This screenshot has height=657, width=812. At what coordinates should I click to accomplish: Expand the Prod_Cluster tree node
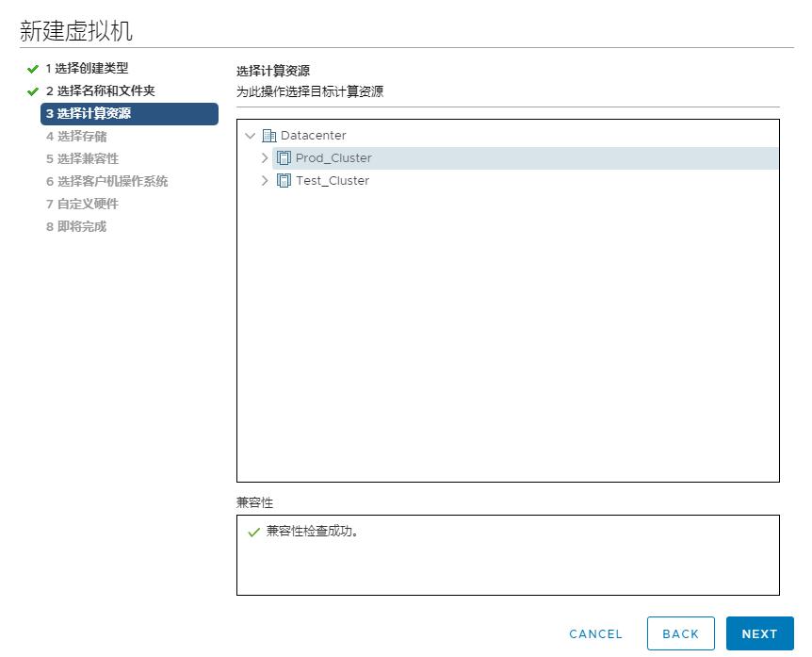(x=265, y=157)
